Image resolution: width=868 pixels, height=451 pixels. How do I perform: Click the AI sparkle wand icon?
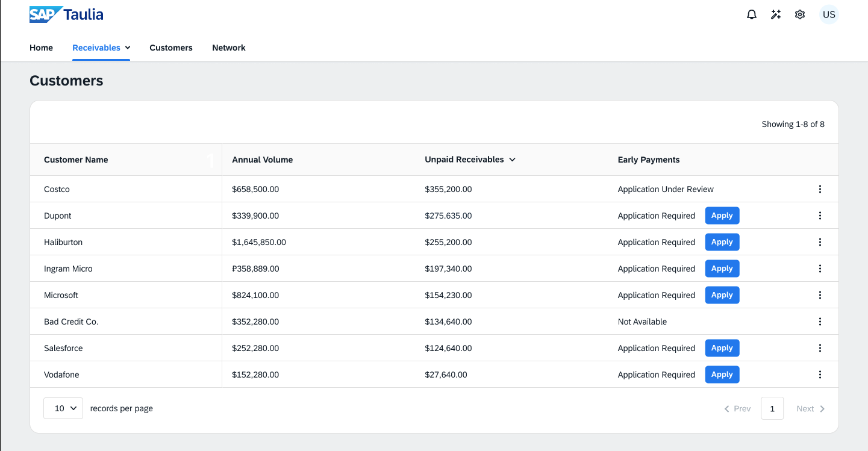[776, 14]
